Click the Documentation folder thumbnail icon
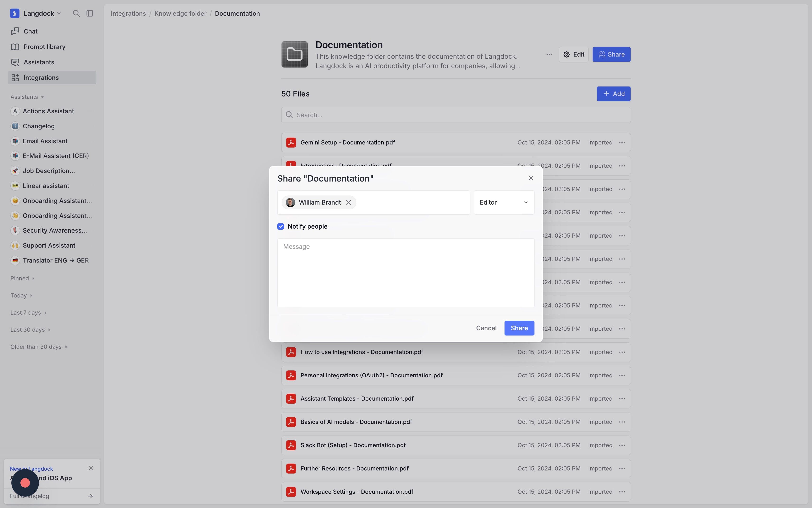This screenshot has height=508, width=812. coord(294,54)
